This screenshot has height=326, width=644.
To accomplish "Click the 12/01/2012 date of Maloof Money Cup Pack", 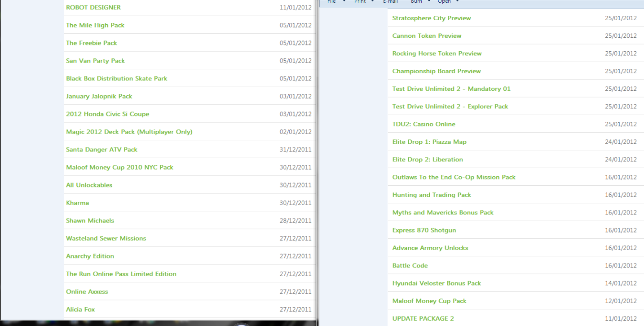I will coord(621,301).
